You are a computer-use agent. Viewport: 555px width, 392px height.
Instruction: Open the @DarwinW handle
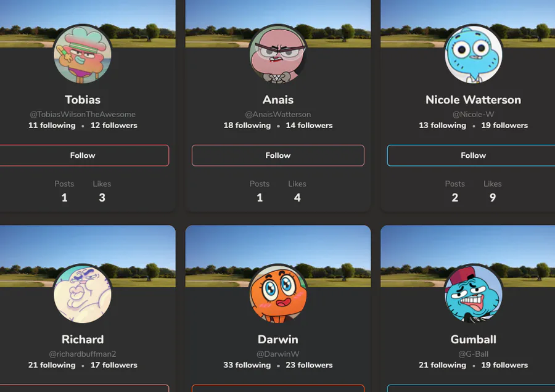pos(278,354)
